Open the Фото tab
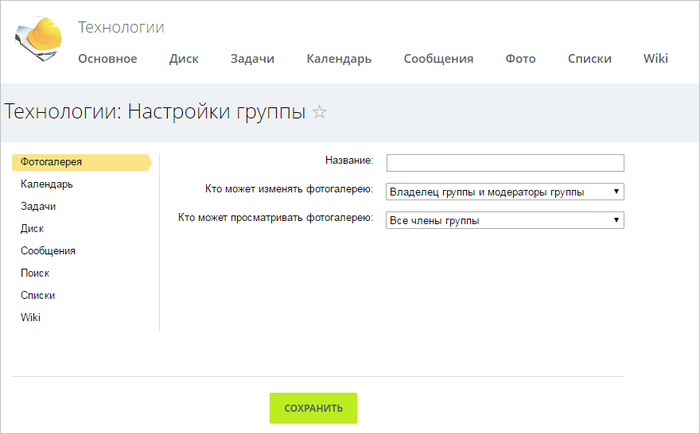The width and height of the screenshot is (700, 434). [x=521, y=58]
